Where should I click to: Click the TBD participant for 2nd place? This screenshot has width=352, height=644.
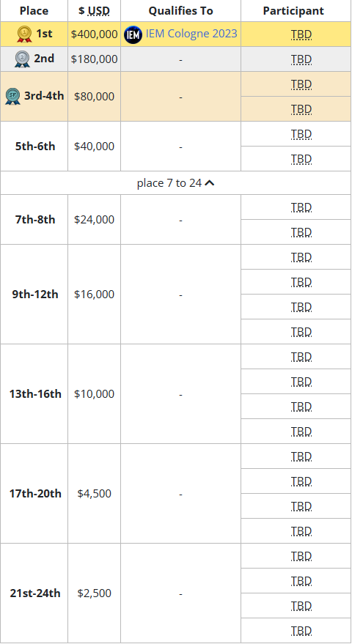click(x=301, y=59)
